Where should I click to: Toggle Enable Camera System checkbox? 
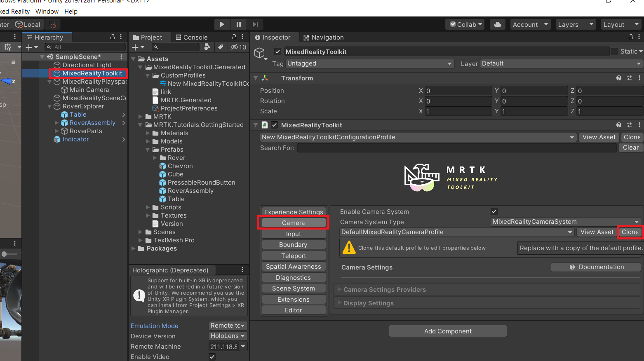tap(494, 211)
